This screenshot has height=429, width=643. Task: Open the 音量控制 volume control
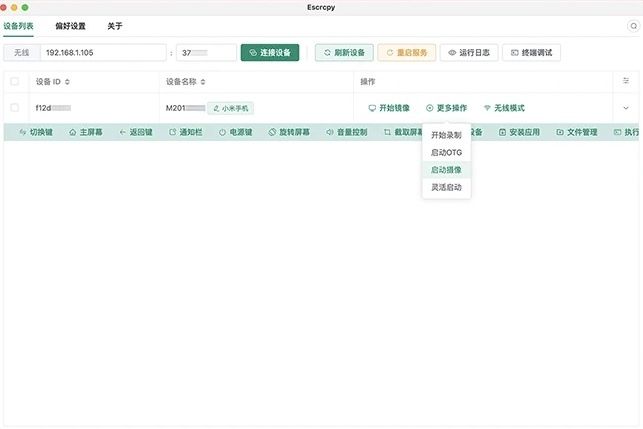click(x=347, y=132)
